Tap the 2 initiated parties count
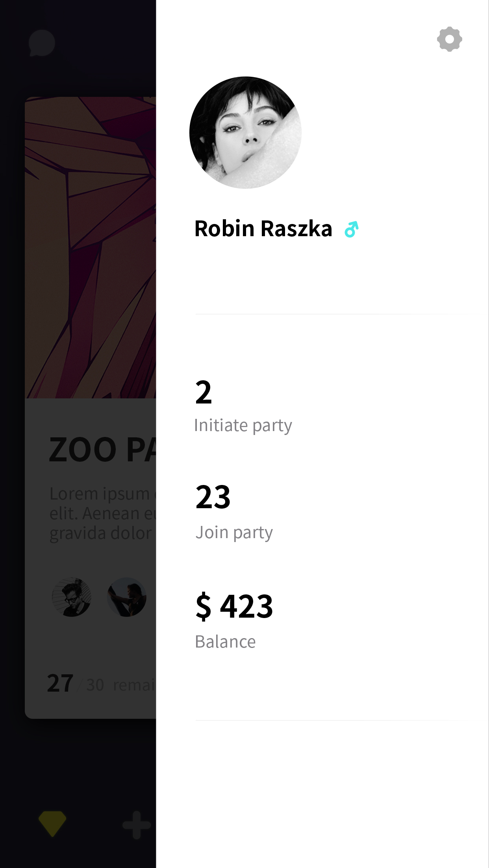 [x=204, y=392]
